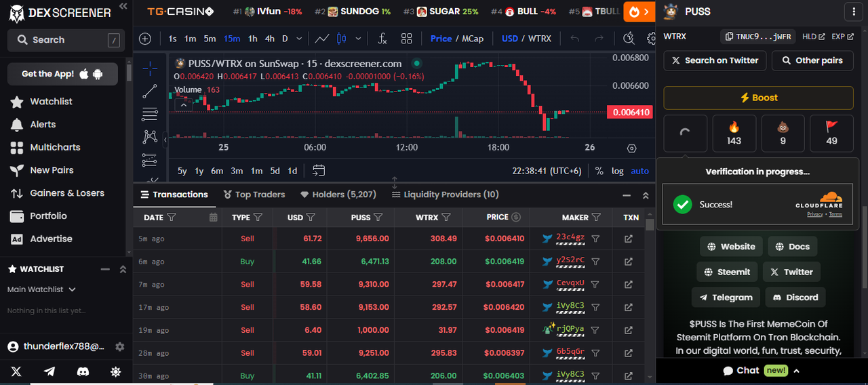Screen dimensions: 868x385
Task: Undo the last chart action
Action: click(x=575, y=39)
